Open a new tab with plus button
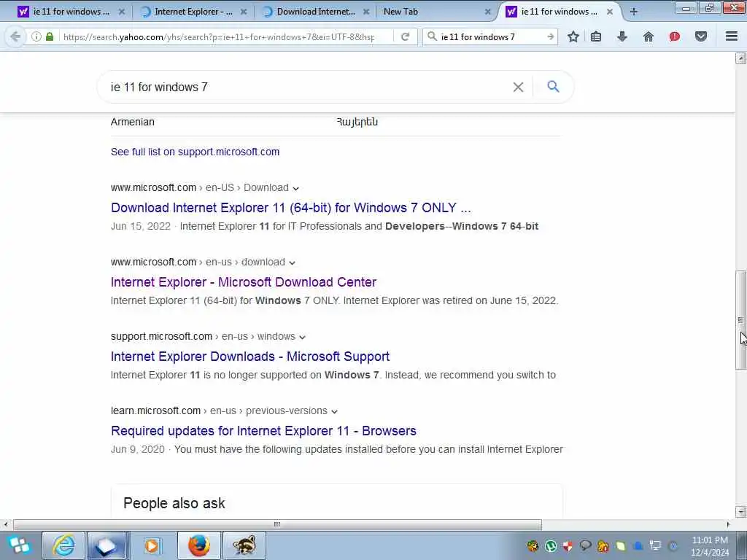Image resolution: width=747 pixels, height=560 pixels. pyautogui.click(x=634, y=12)
